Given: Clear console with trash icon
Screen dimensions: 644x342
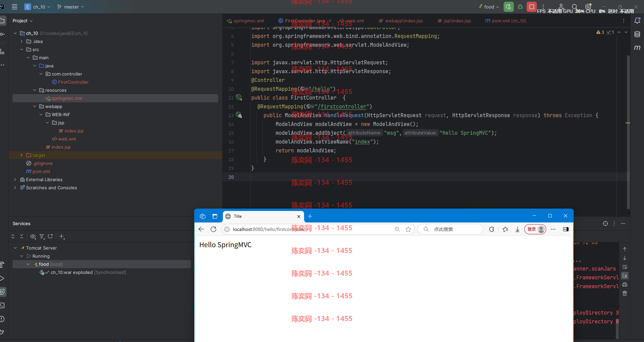Looking at the screenshot, I should pos(625,293).
